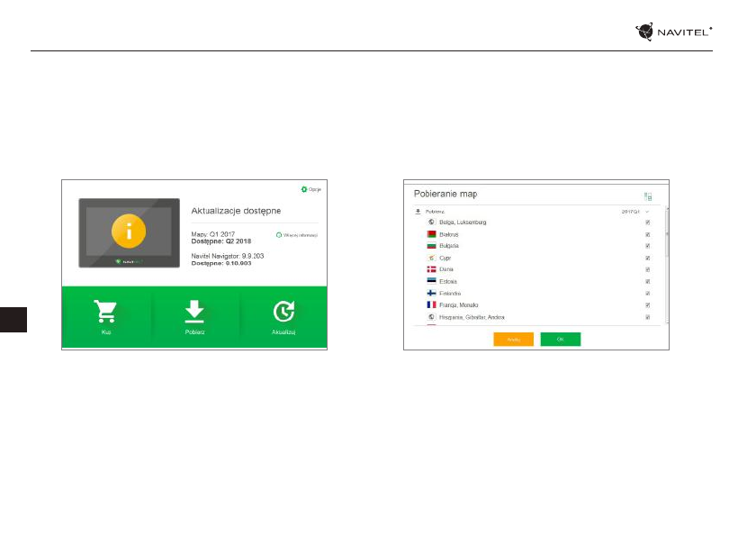Select the Białoruś row text

449,234
